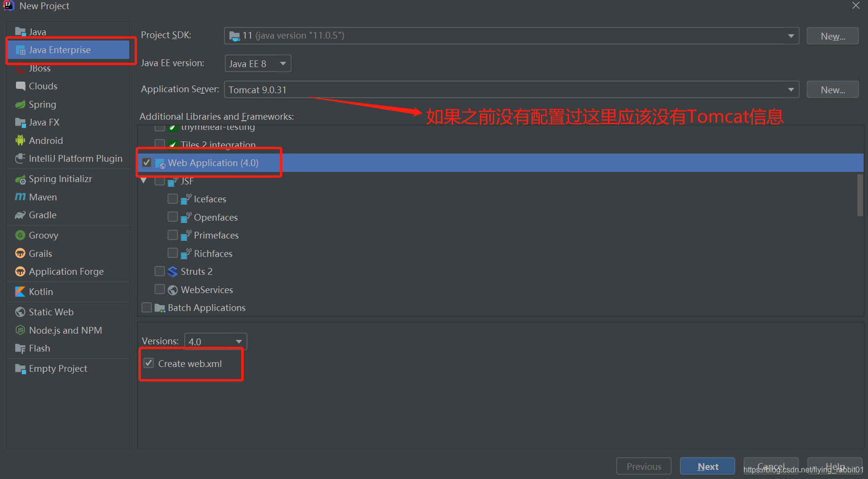Toggle the Create web.xml checkbox
The image size is (868, 479).
click(149, 363)
